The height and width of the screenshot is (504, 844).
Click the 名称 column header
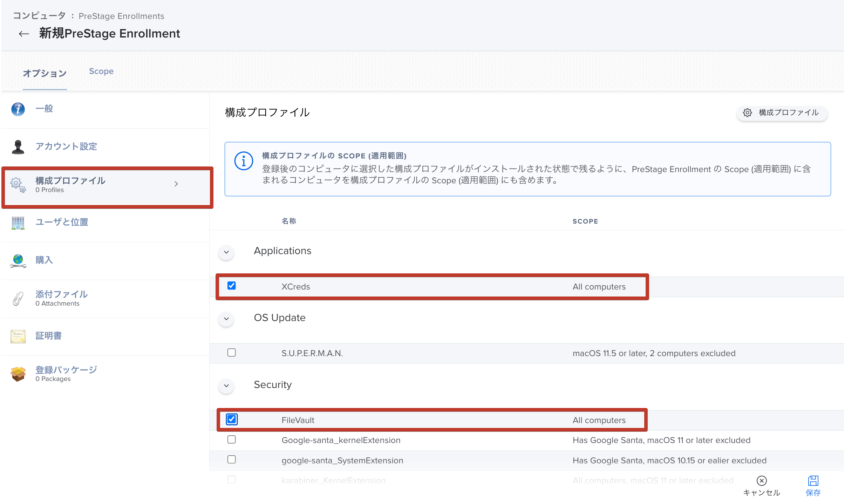(x=289, y=221)
